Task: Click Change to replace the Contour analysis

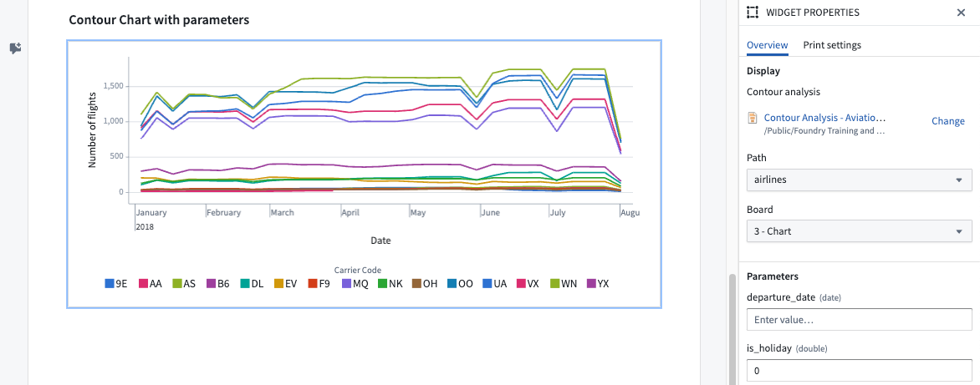Action: click(948, 121)
